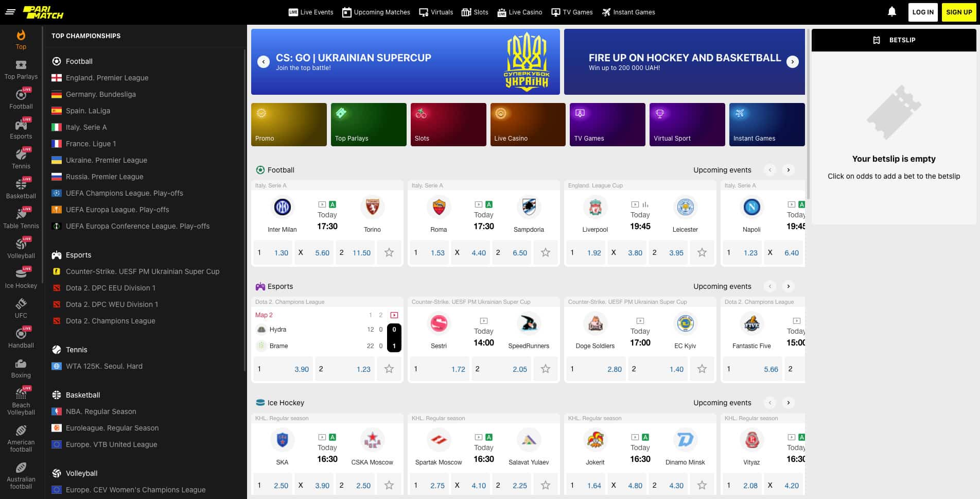The height and width of the screenshot is (499, 980).
Task: Click the Parimatch logo
Action: (x=43, y=12)
